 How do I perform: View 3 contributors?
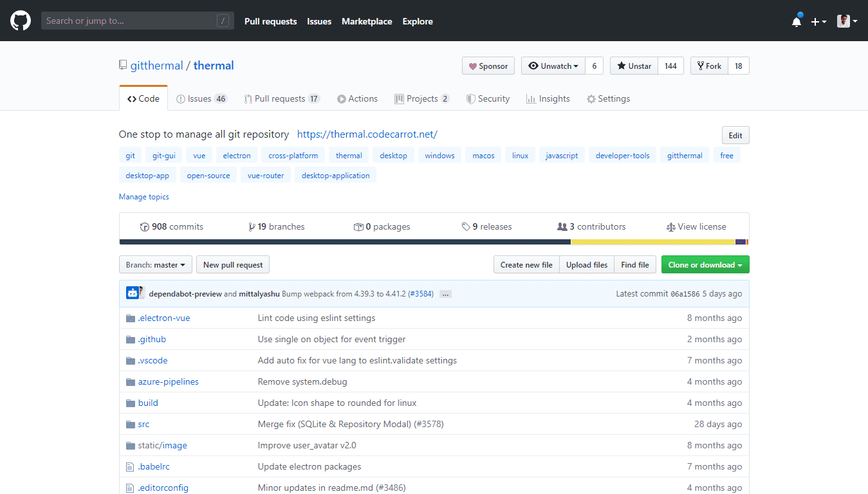[591, 226]
